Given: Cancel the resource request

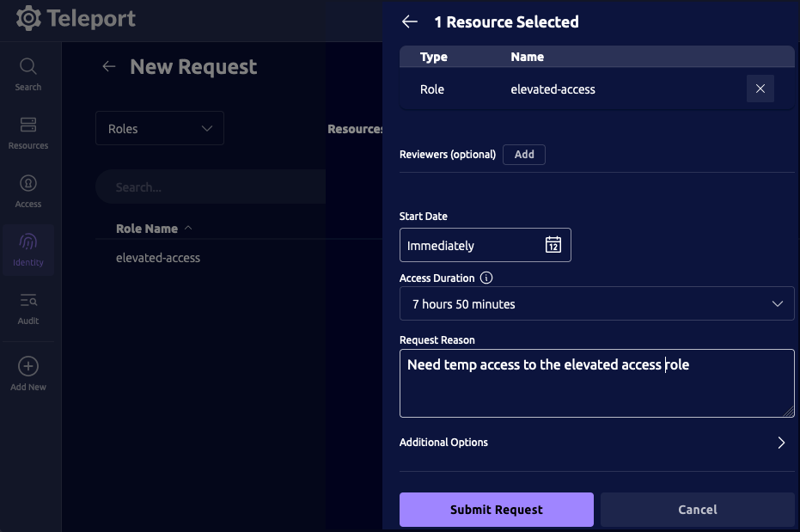Looking at the screenshot, I should [x=698, y=509].
